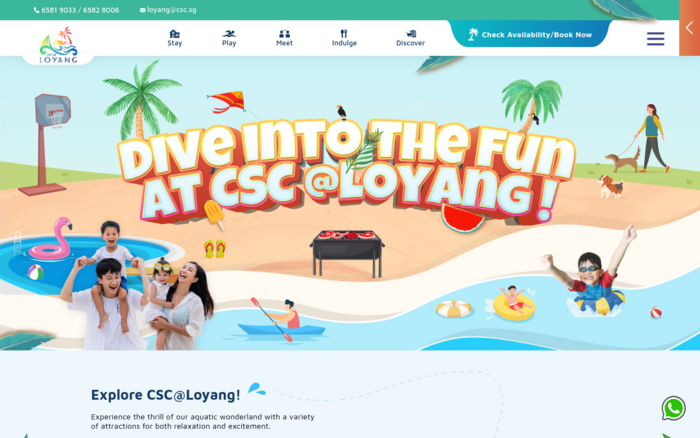Click the CSC Loyang logo
This screenshot has height=438, width=700.
[58, 45]
